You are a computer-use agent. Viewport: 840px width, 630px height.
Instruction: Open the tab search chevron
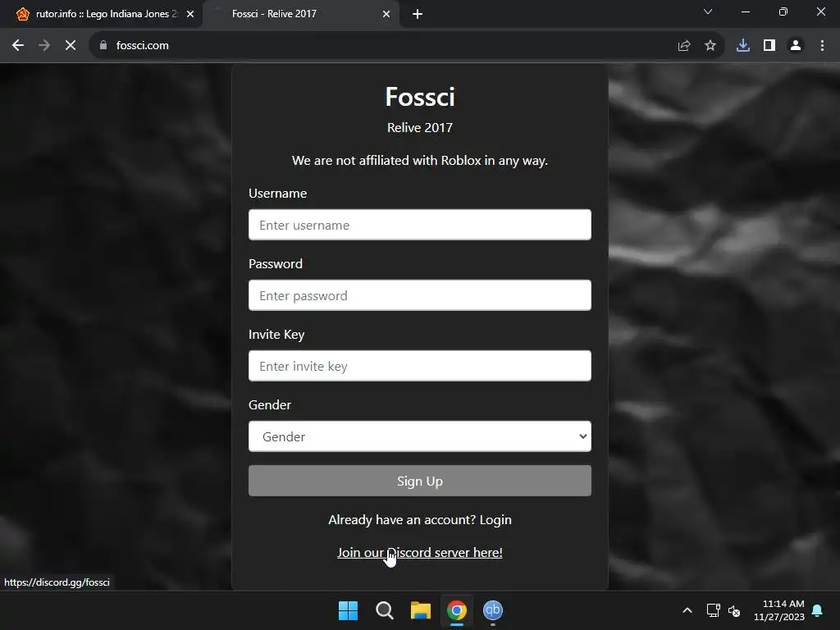708,11
